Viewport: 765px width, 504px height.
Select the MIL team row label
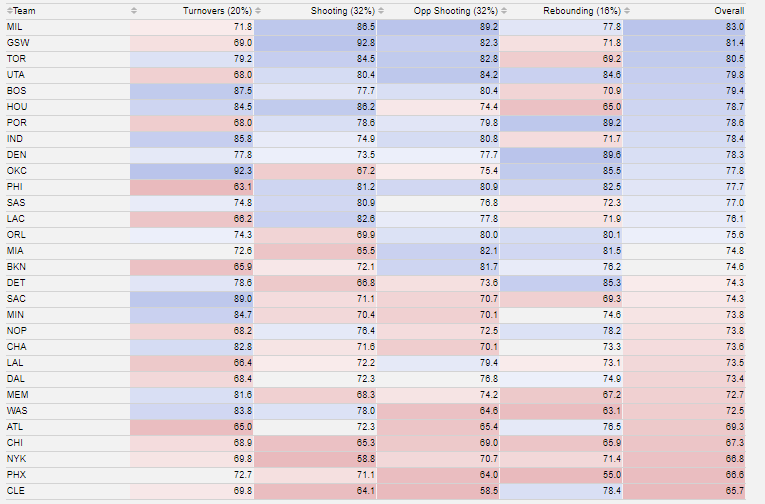(x=15, y=26)
